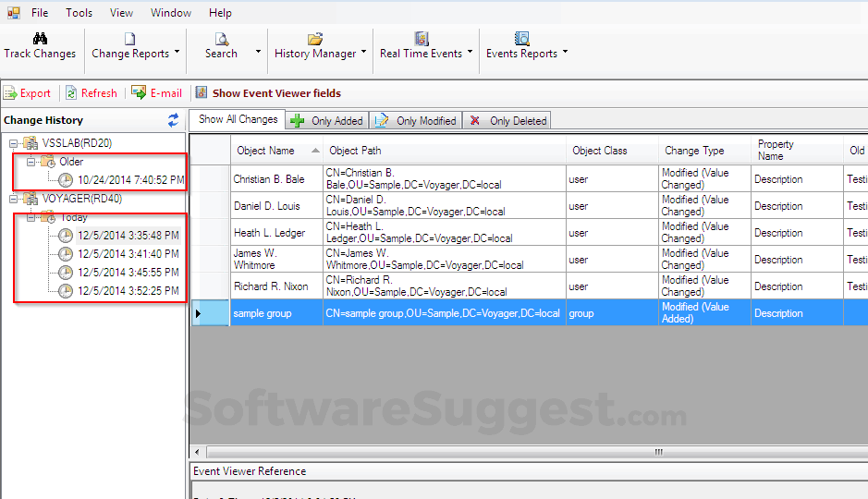868x499 pixels.
Task: Collapse the VOYAGER(RD40) tree node
Action: 13,200
